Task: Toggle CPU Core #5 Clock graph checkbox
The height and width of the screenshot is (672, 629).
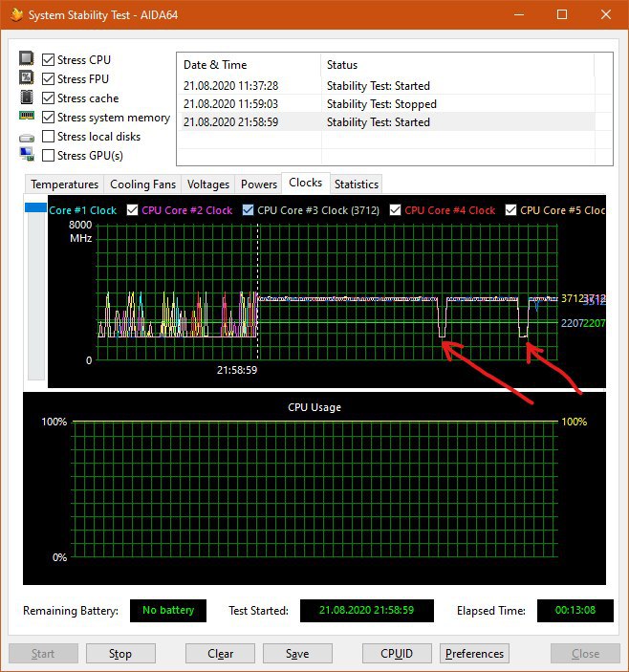Action: 510,210
